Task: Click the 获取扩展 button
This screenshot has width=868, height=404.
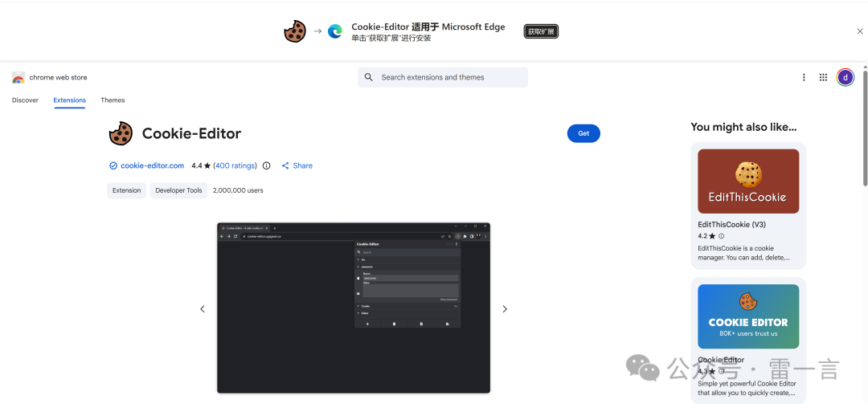Action: click(541, 31)
